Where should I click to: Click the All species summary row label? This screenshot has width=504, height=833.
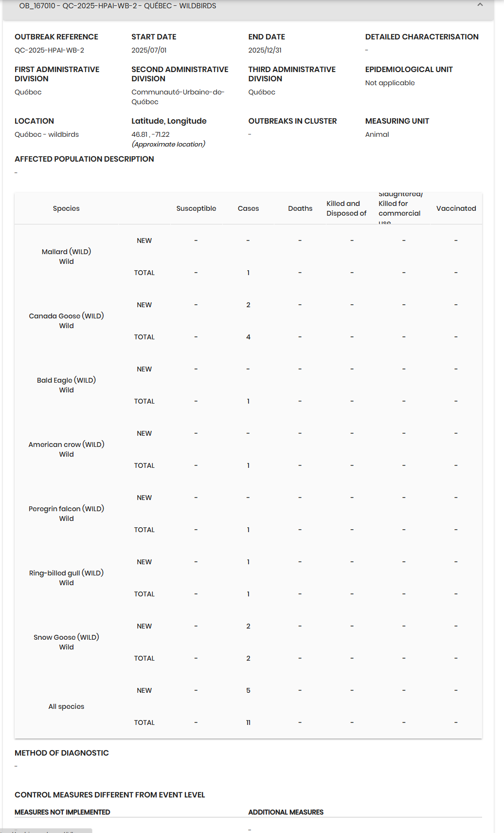point(66,706)
